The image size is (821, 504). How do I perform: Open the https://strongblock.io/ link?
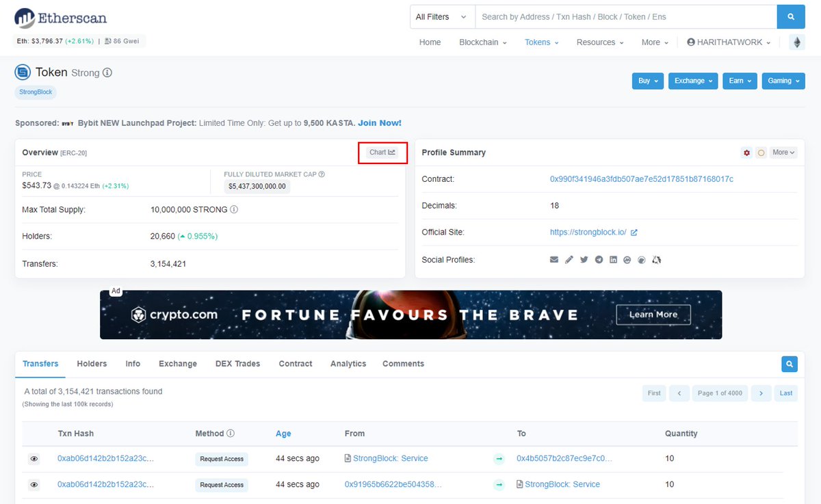(588, 233)
